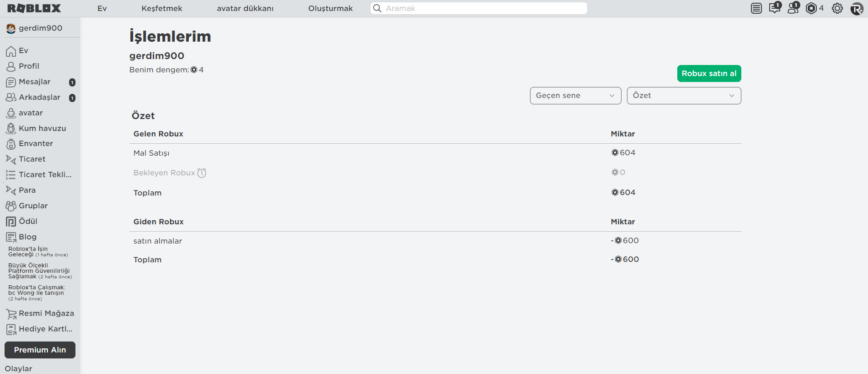
Task: Expand the Özet transaction type dropdown
Action: point(684,96)
